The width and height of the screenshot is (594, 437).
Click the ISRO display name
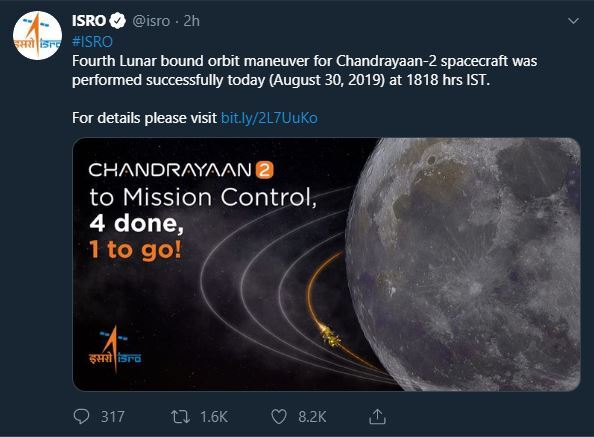coord(89,21)
